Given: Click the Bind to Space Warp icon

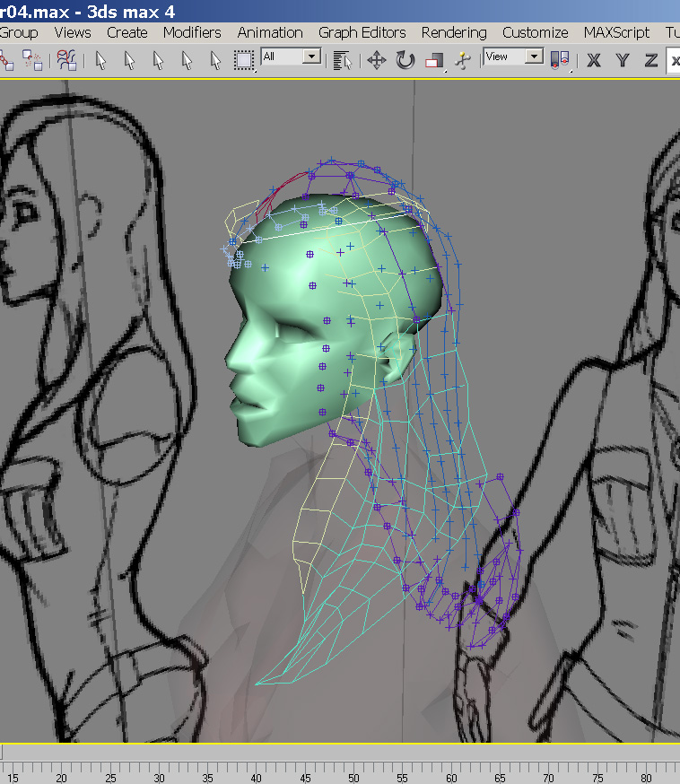Looking at the screenshot, I should click(x=65, y=60).
